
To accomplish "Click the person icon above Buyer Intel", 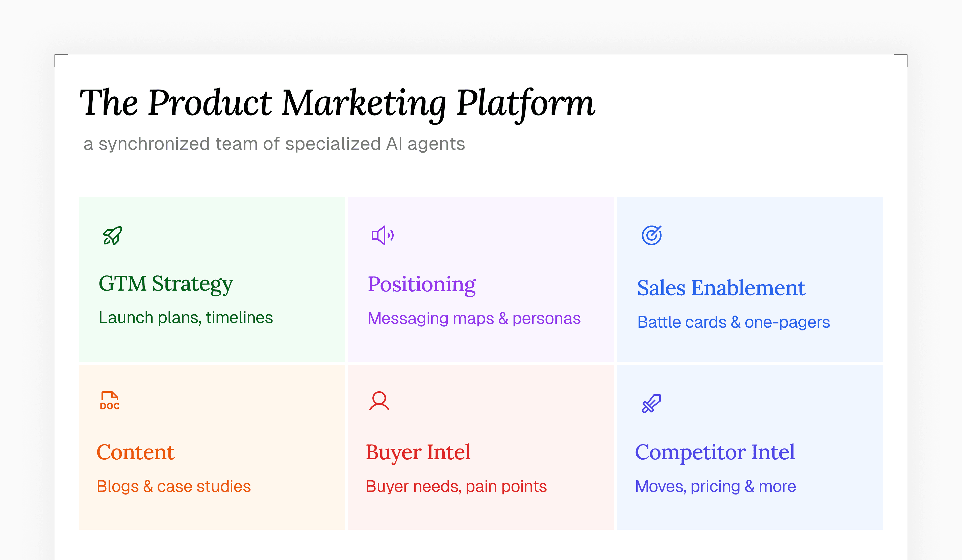I will [379, 401].
